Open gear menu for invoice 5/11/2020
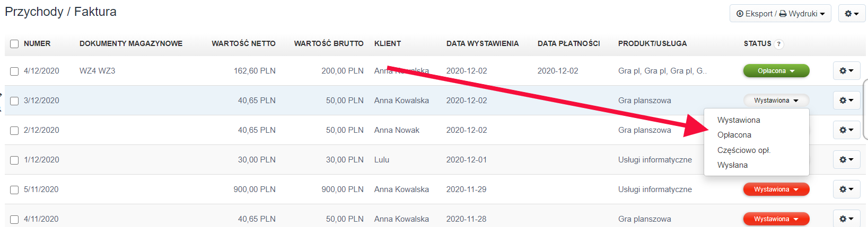Screen dimensions: 868x227 [846, 189]
